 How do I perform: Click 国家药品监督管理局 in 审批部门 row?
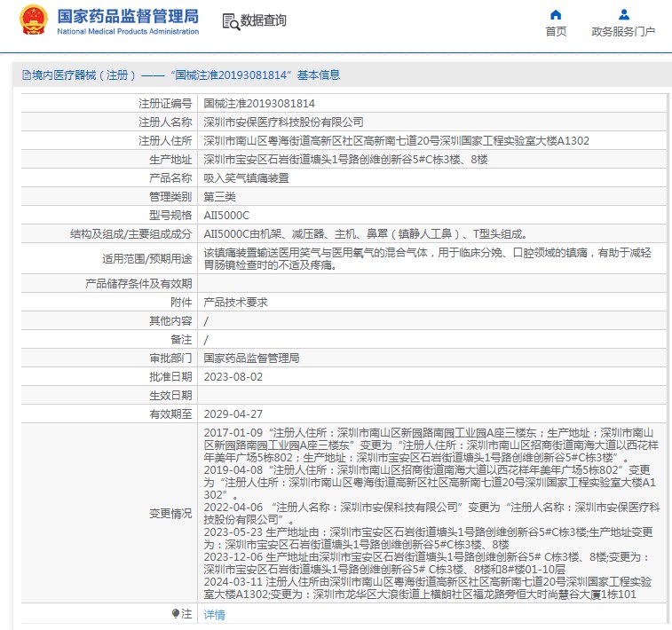tap(251, 358)
